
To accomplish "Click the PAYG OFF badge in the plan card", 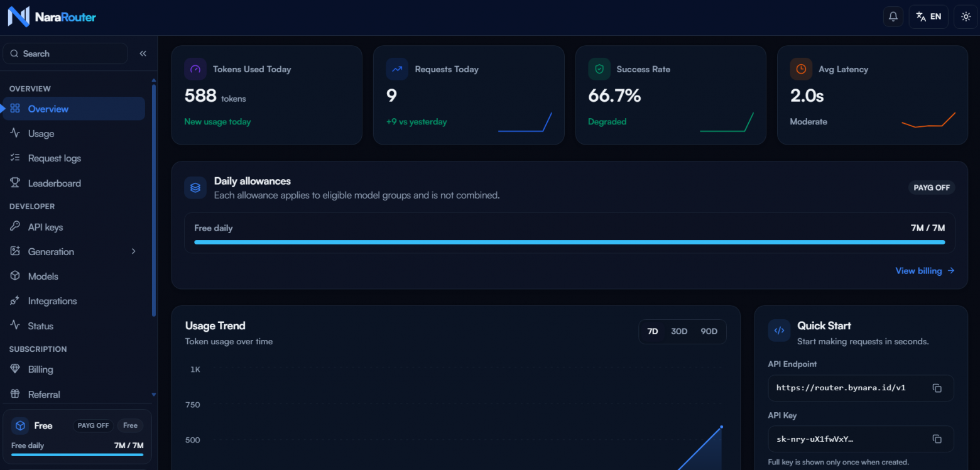I will click(93, 425).
